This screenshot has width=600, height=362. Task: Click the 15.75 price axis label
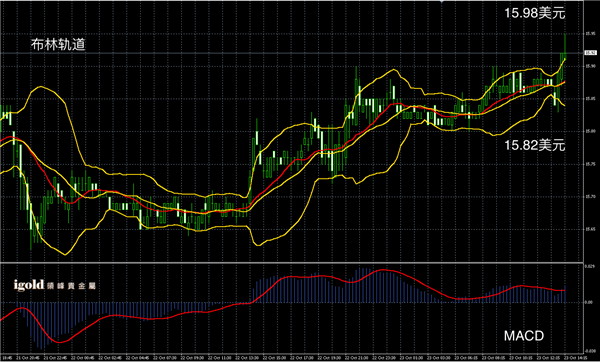[589, 164]
